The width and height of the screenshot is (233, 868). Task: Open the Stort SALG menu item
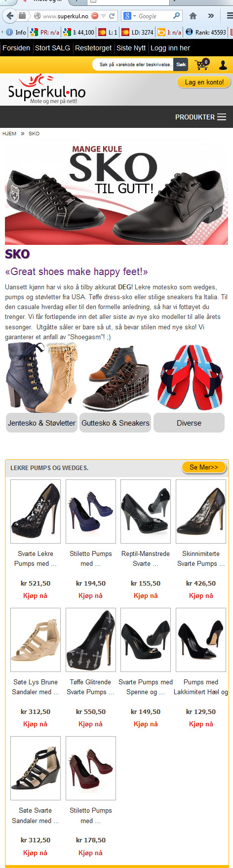(x=52, y=48)
